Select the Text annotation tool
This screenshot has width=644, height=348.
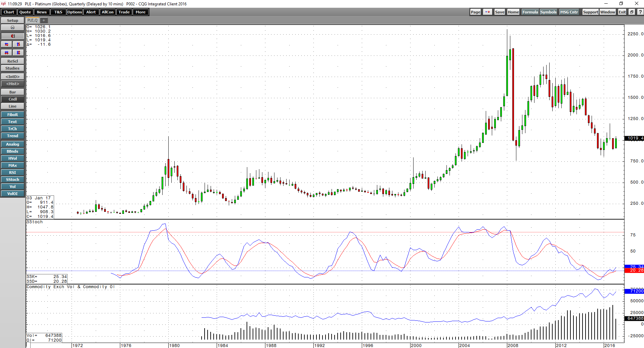pos(12,122)
